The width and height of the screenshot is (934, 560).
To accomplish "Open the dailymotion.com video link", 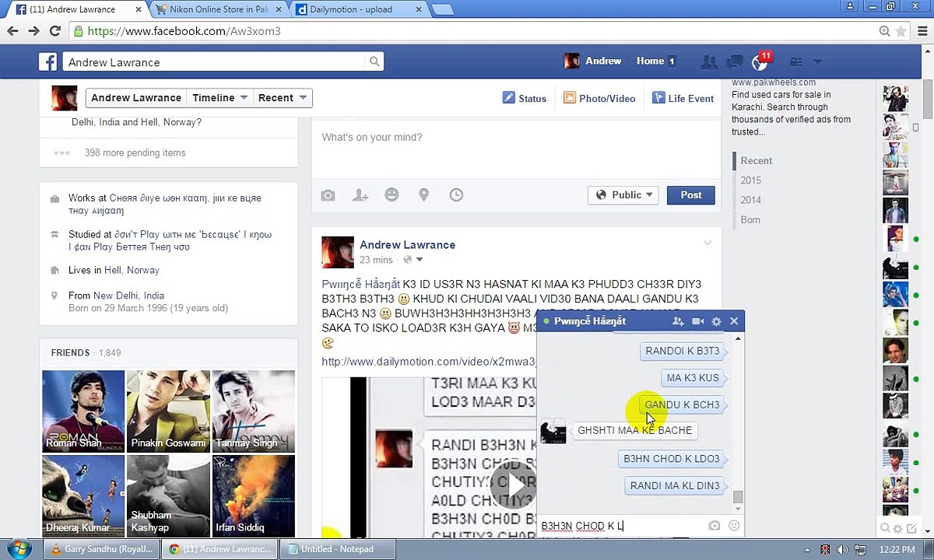I will [x=430, y=362].
